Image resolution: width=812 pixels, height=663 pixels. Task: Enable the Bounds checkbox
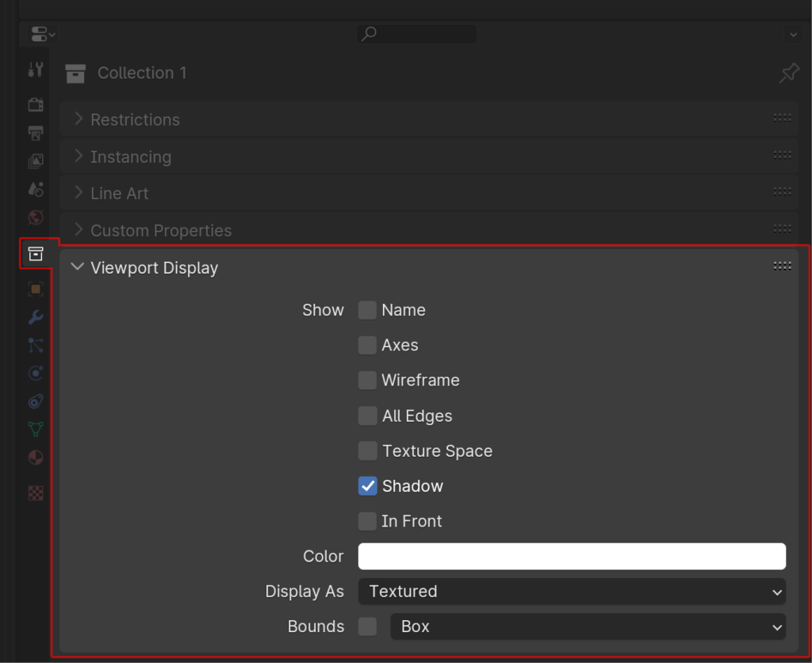pyautogui.click(x=367, y=627)
